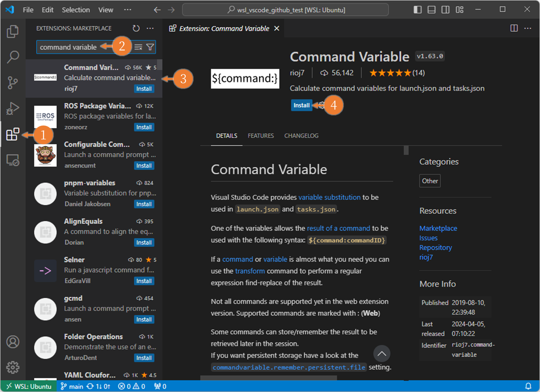Click the title bar command center search
The width and height of the screenshot is (540, 392).
click(x=286, y=10)
